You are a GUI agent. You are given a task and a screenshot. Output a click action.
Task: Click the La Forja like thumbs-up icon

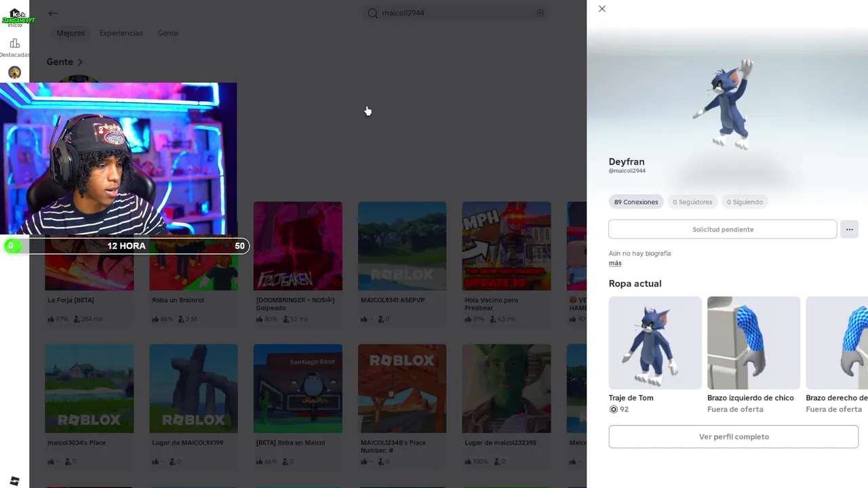click(51, 319)
